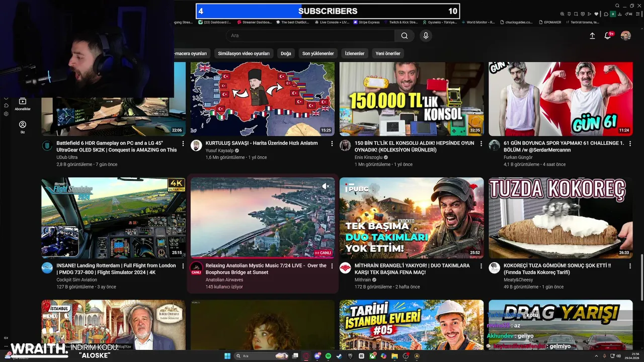Open 150.000 TL'lik KONSOL thumbnail
Screen dimensions: 644x362
412,99
